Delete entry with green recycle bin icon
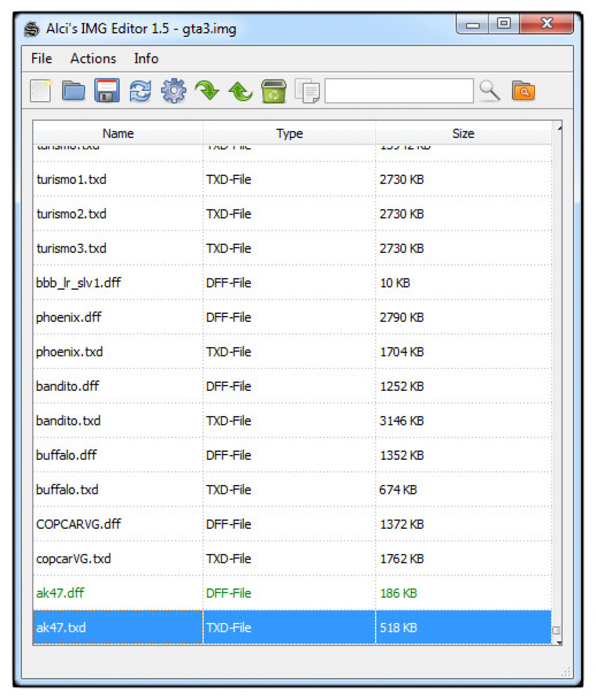596x700 pixels. pyautogui.click(x=274, y=91)
